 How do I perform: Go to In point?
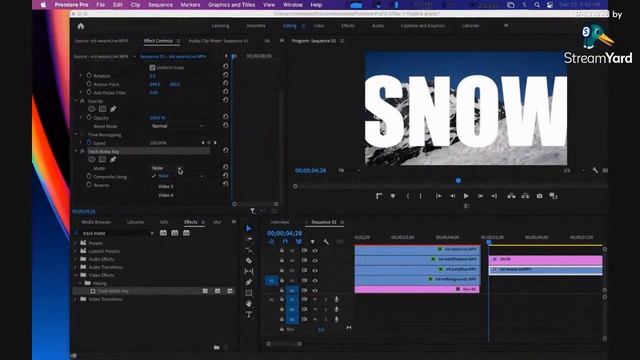tap(439, 196)
